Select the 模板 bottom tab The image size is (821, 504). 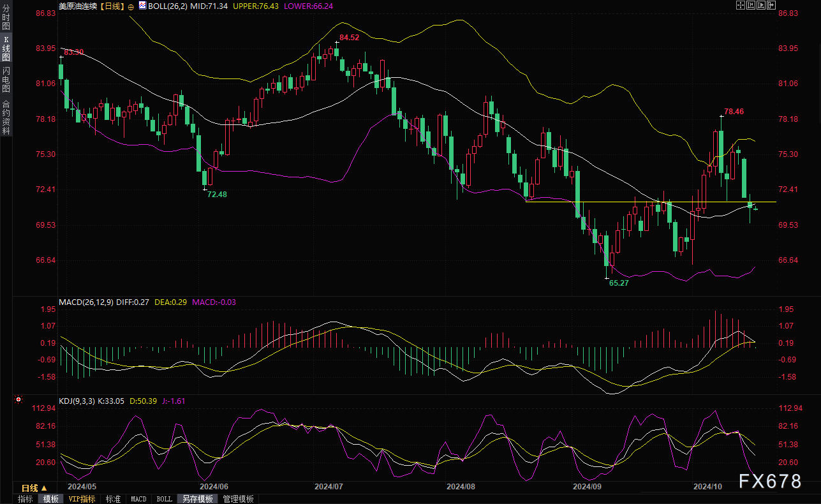coord(50,499)
